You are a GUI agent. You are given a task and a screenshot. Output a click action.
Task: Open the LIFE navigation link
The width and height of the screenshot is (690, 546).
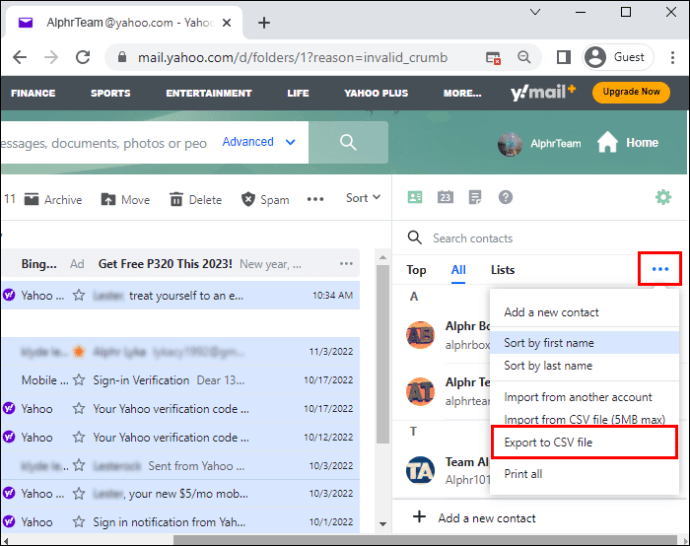click(x=298, y=93)
